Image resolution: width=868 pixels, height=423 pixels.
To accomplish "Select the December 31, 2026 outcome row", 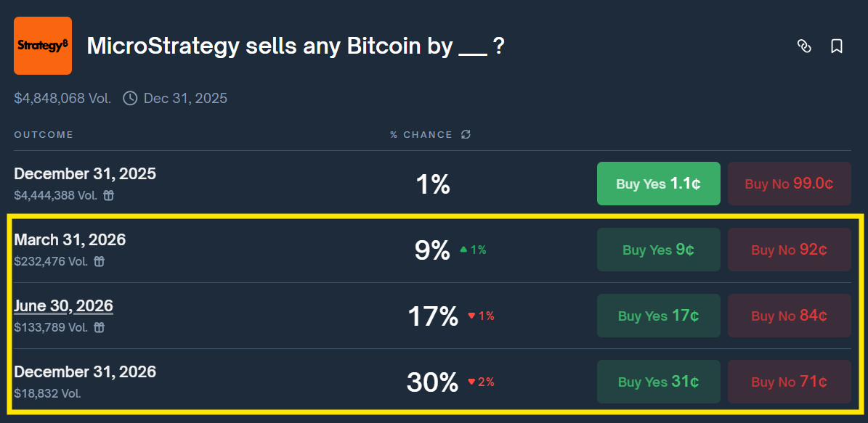I will [x=85, y=371].
